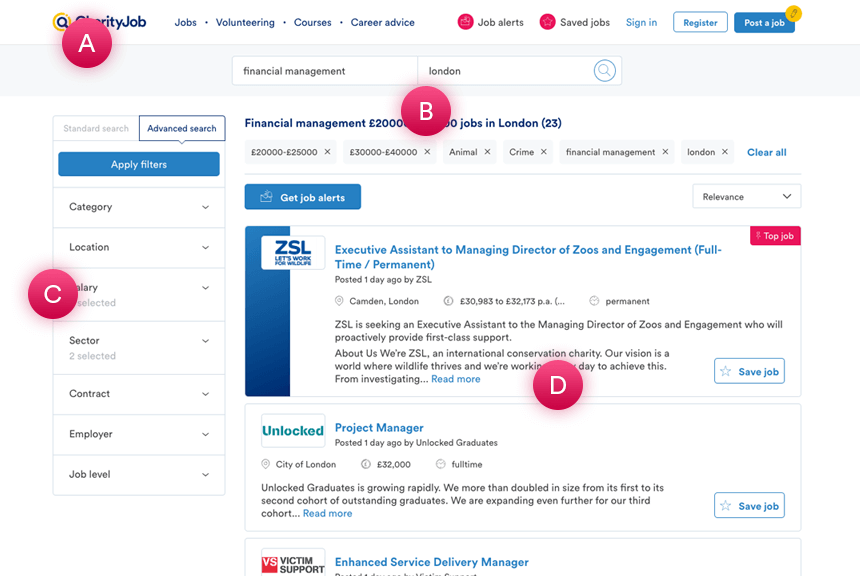Viewport: 860px width, 576px height.
Task: Click the location pin icon beside City of London
Action: pyautogui.click(x=265, y=464)
